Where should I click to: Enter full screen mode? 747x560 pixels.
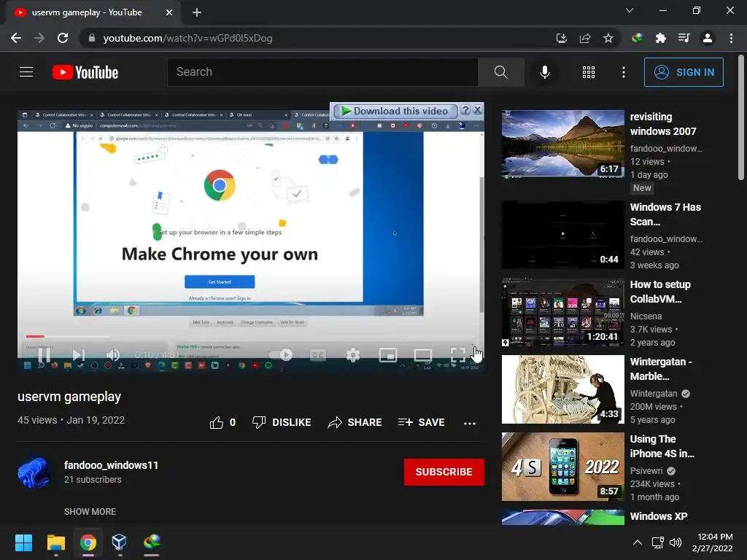pos(458,355)
